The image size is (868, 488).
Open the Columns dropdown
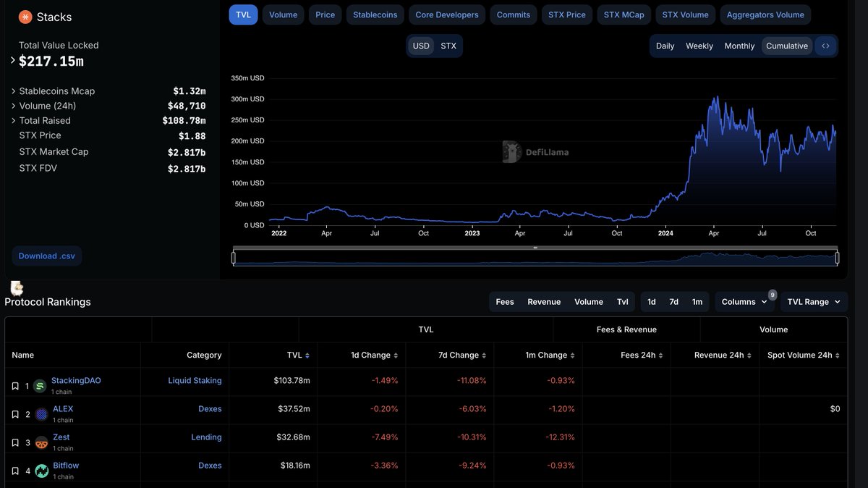tap(744, 302)
